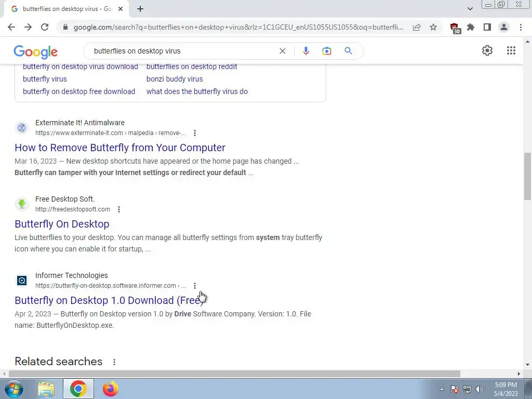Screen dimensions: 532x399
Task: Click the Free Desktop Soft favicon
Action: pyautogui.click(x=22, y=204)
